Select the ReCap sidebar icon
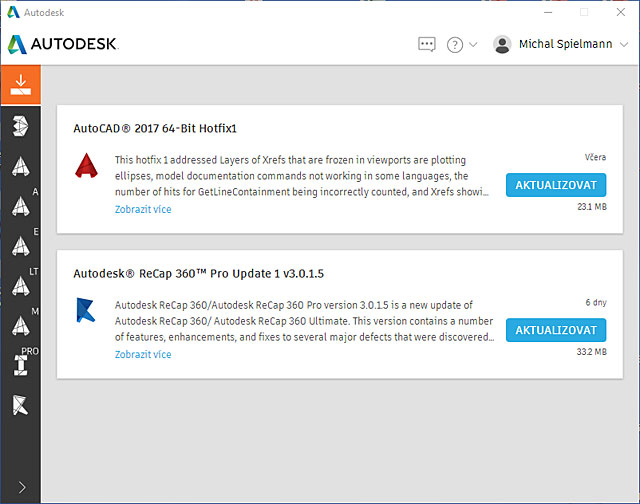Screen dimensions: 640x504 20,405
